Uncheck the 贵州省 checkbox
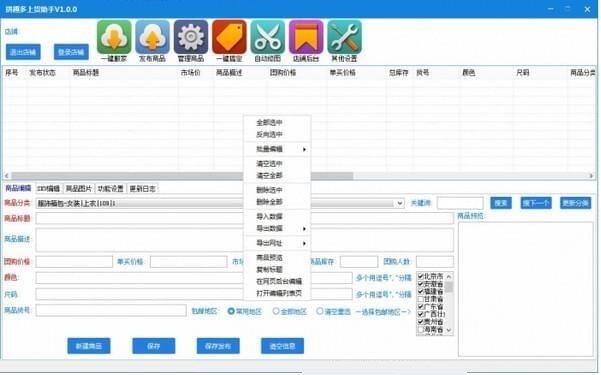601x375 pixels. pos(420,322)
